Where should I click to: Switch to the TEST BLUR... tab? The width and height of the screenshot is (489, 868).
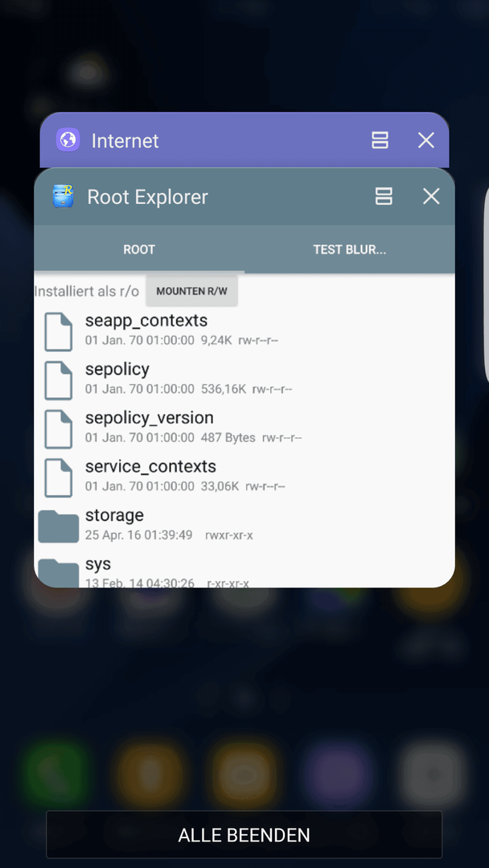click(x=349, y=250)
